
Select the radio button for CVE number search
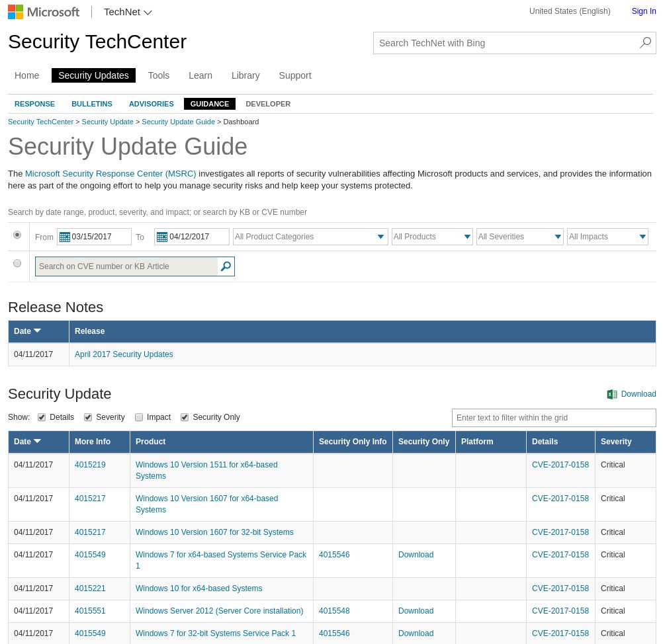pos(17,263)
